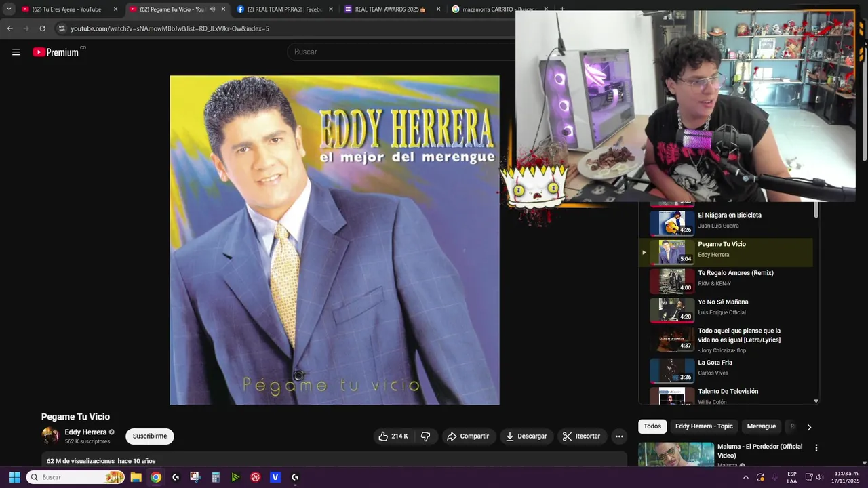Click the YouTube Buscar search field

[x=400, y=52]
